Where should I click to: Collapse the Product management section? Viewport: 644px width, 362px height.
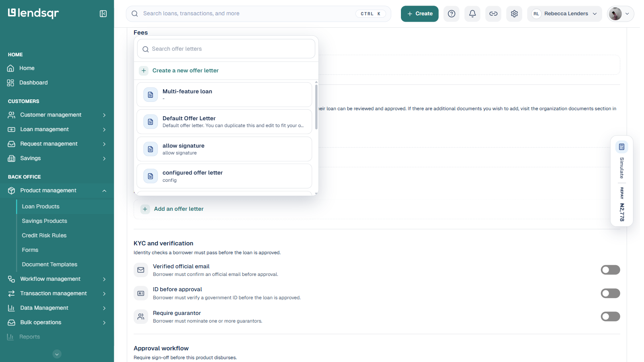tap(57, 191)
